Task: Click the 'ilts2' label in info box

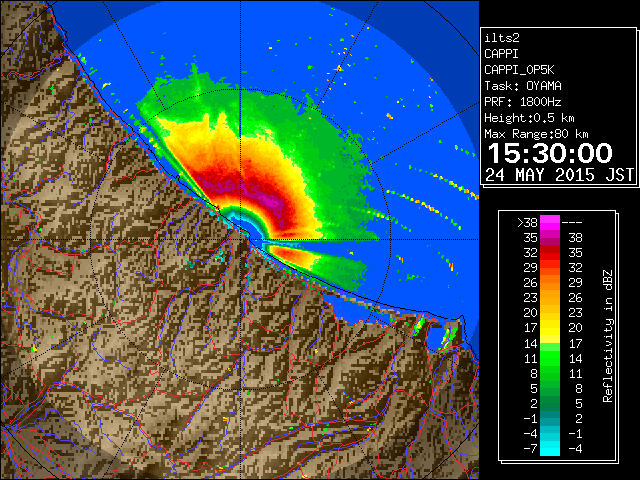Action: click(x=502, y=38)
